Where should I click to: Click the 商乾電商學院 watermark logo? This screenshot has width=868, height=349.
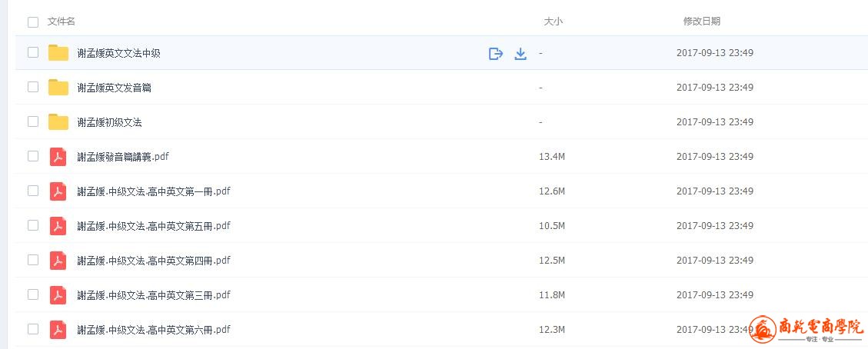tap(807, 331)
